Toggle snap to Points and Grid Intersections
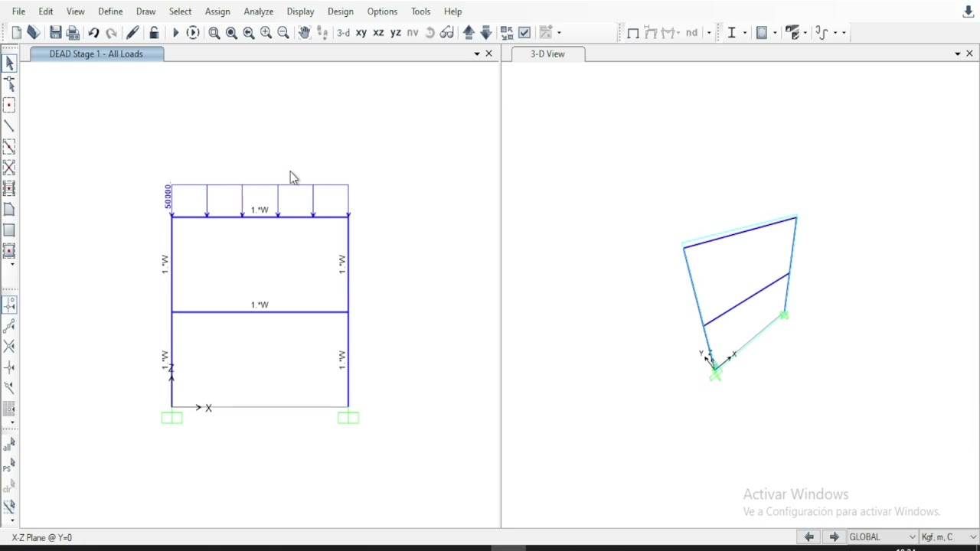 [9, 305]
